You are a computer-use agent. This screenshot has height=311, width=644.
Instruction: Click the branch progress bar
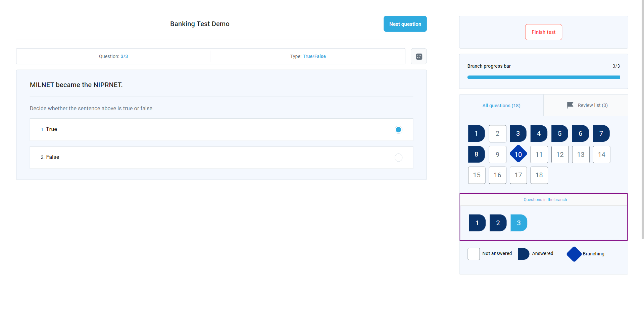(x=543, y=77)
